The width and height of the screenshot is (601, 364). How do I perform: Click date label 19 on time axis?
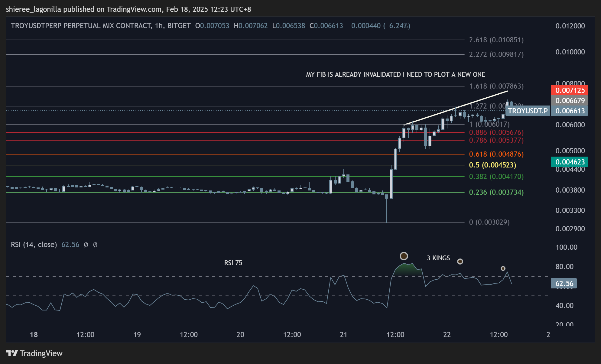tap(137, 335)
